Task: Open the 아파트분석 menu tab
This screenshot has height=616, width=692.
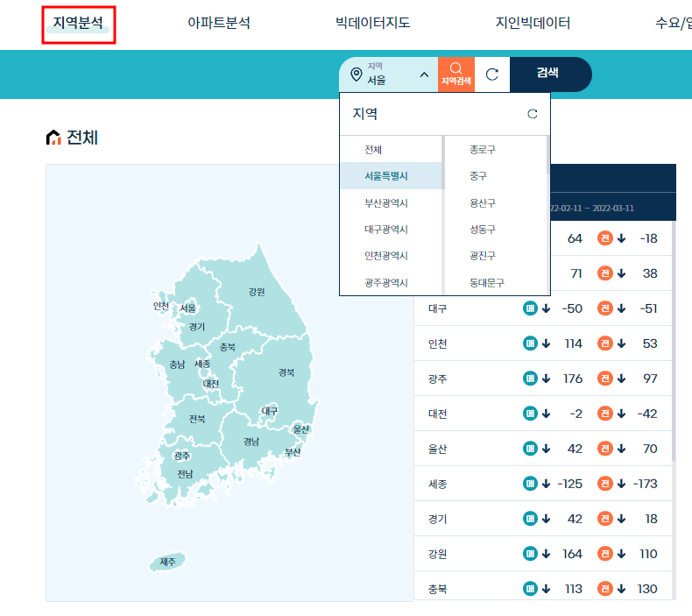Action: pyautogui.click(x=219, y=23)
